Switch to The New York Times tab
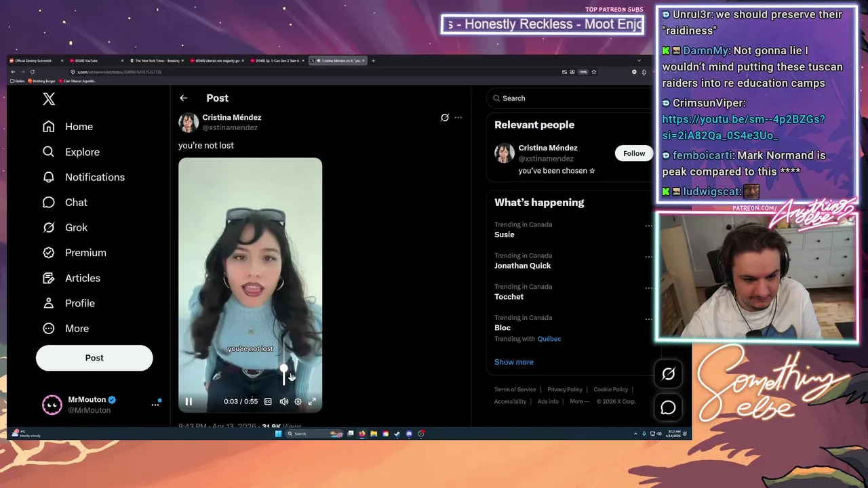The image size is (868, 488). pos(157,60)
